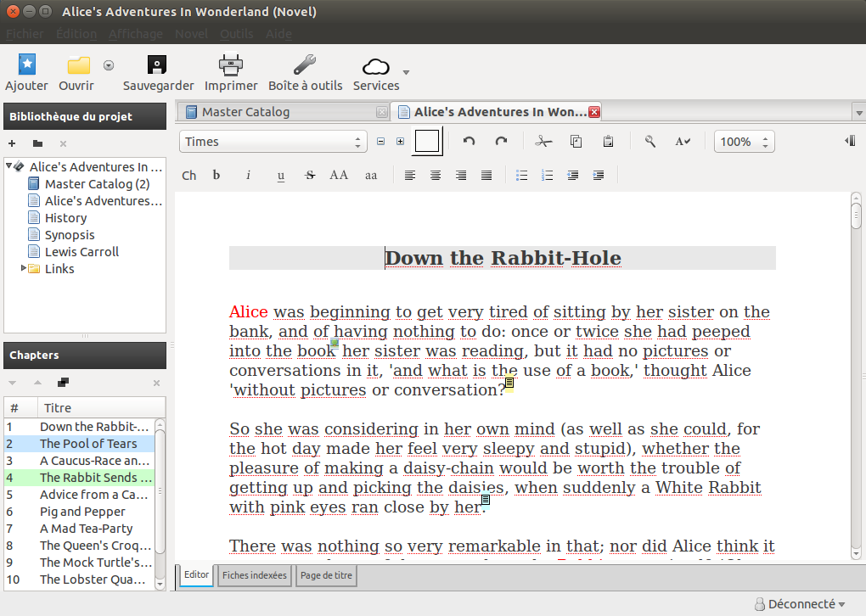Insert a bulleted list
Image resolution: width=866 pixels, height=616 pixels.
click(x=521, y=176)
